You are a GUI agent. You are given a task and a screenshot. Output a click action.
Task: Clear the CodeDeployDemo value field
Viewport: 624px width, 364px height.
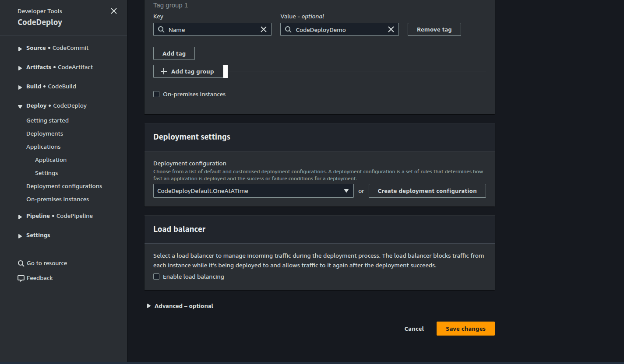point(391,29)
